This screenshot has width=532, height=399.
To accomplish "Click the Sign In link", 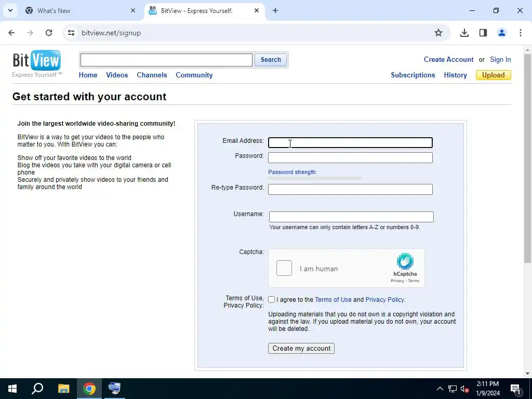I will (x=500, y=59).
